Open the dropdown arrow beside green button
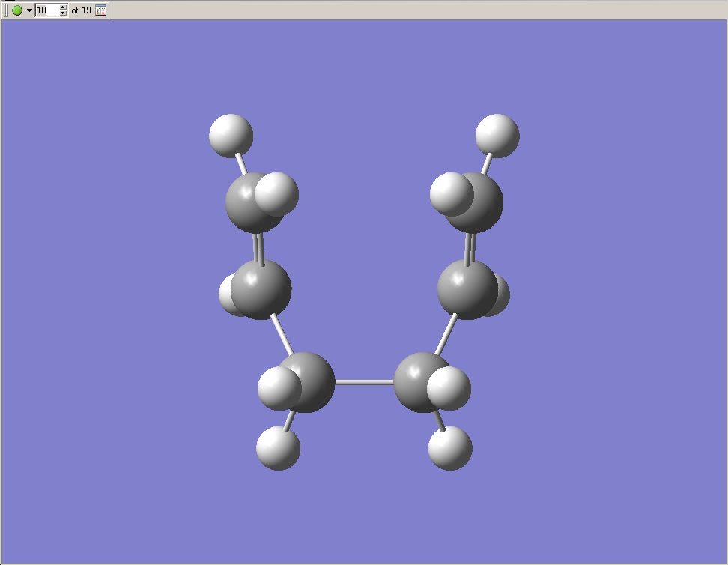Viewport: 728px width, 565px height. pyautogui.click(x=29, y=10)
